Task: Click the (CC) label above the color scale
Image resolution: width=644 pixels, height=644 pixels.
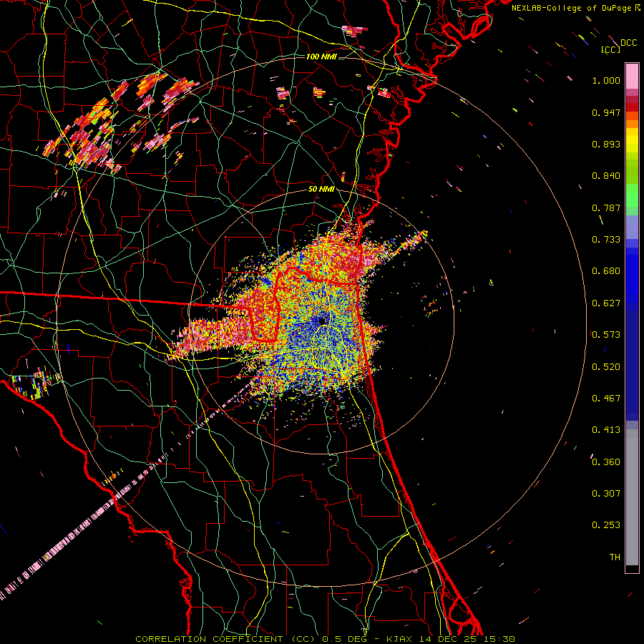Action: (611, 49)
